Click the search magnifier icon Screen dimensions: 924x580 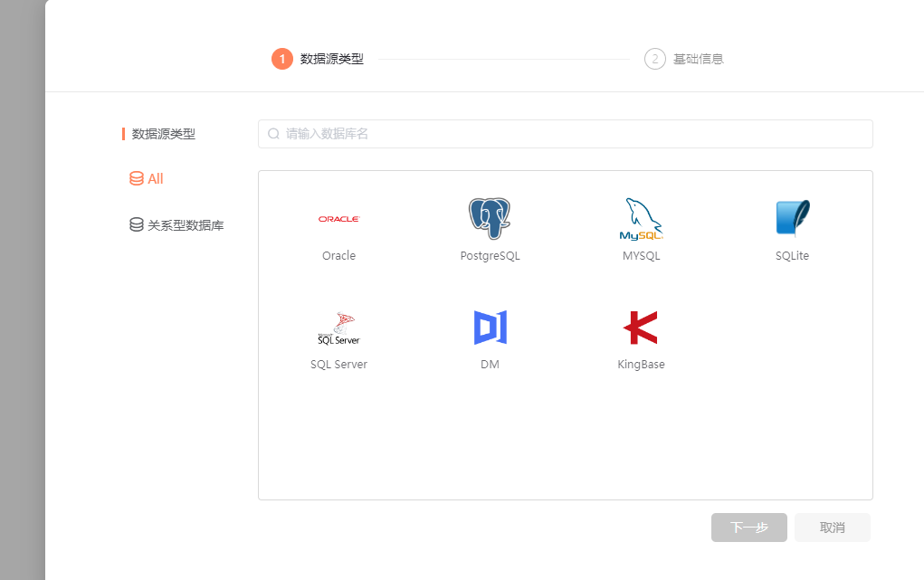coord(273,134)
